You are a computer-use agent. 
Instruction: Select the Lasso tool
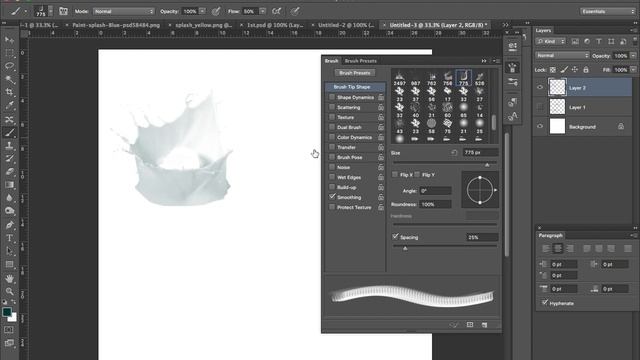(x=9, y=66)
